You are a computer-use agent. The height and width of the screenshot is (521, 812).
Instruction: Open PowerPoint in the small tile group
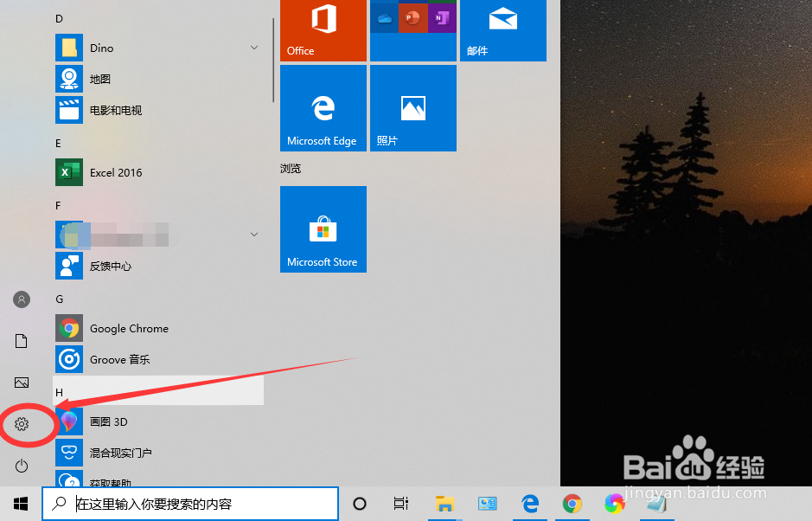coord(412,19)
